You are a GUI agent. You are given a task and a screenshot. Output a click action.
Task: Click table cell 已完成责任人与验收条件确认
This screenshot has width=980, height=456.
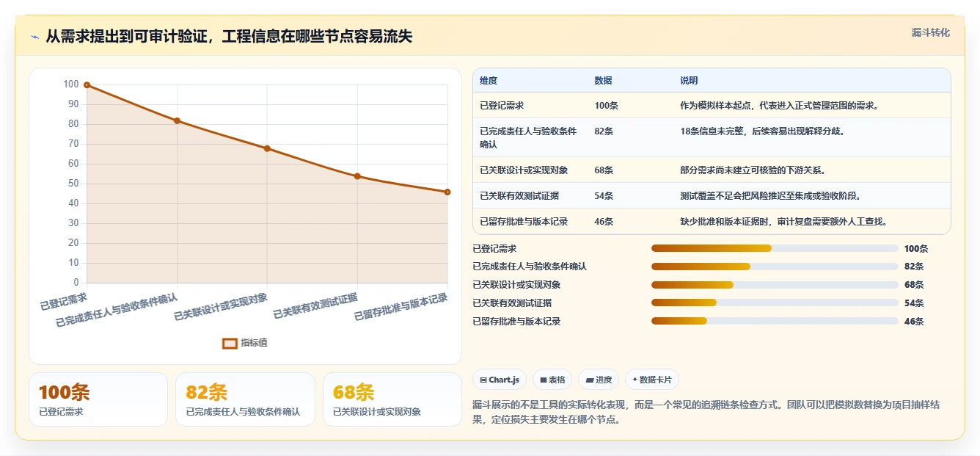point(528,138)
